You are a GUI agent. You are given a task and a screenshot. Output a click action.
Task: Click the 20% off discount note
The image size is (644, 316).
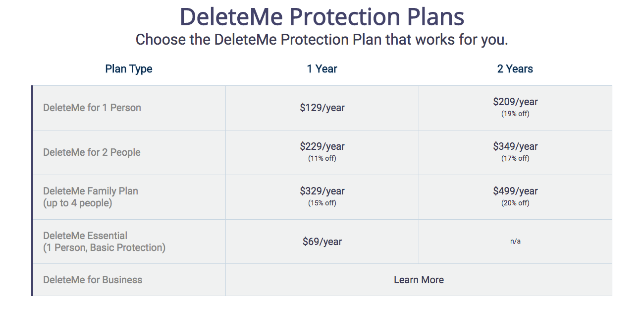click(515, 203)
